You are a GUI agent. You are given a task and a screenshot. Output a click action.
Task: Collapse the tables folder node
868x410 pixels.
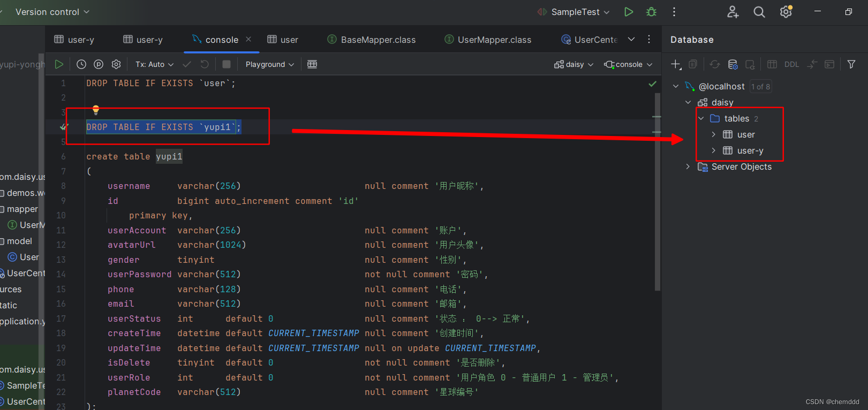(701, 118)
